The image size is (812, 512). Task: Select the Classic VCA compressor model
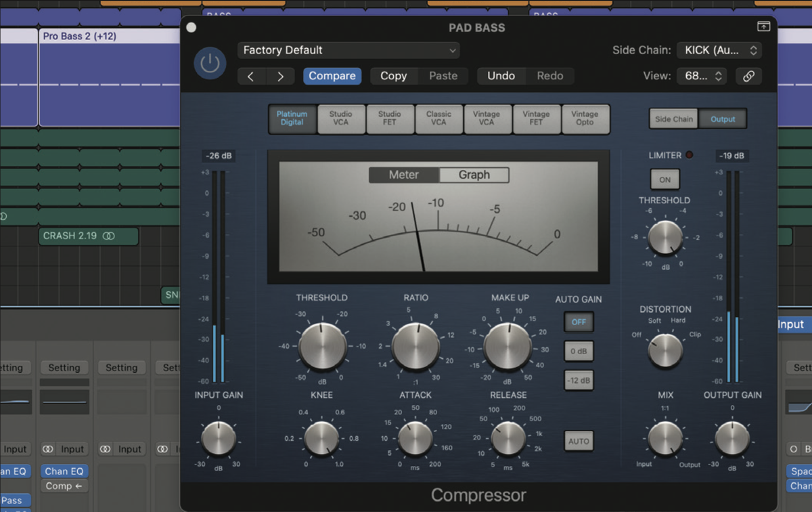(438, 119)
